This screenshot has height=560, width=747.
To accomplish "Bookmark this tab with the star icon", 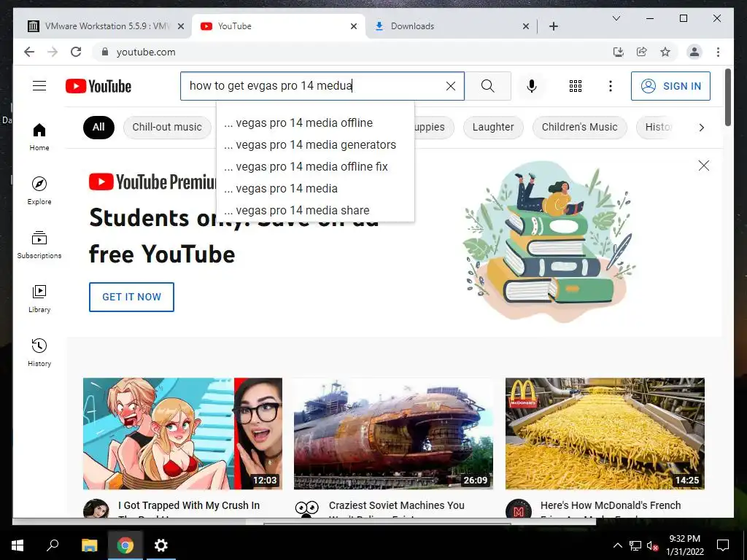I will (665, 52).
